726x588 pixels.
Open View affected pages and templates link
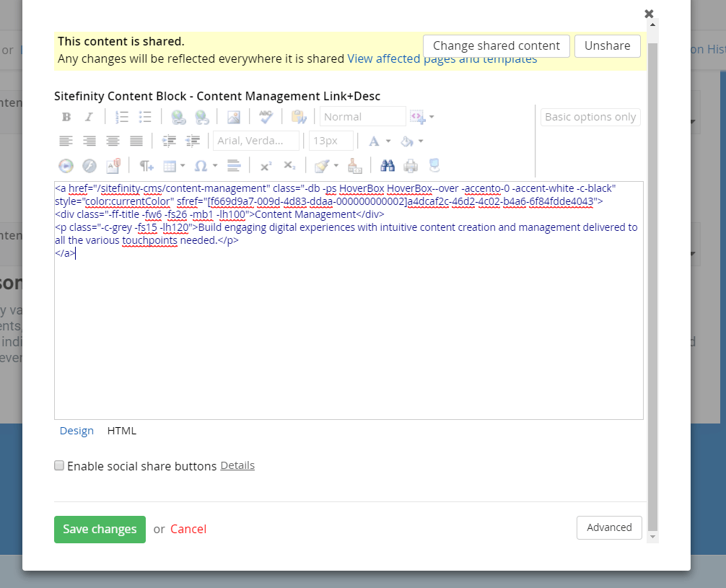tap(442, 59)
